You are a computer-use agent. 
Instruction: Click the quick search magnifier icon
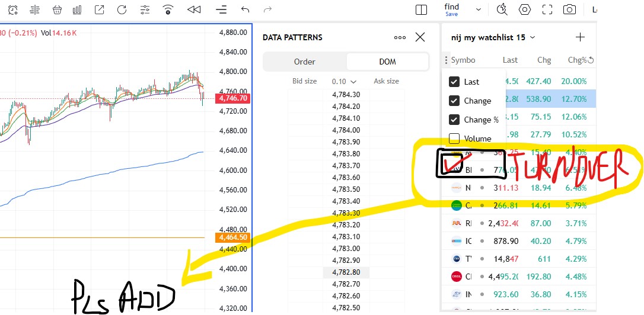coord(502,10)
